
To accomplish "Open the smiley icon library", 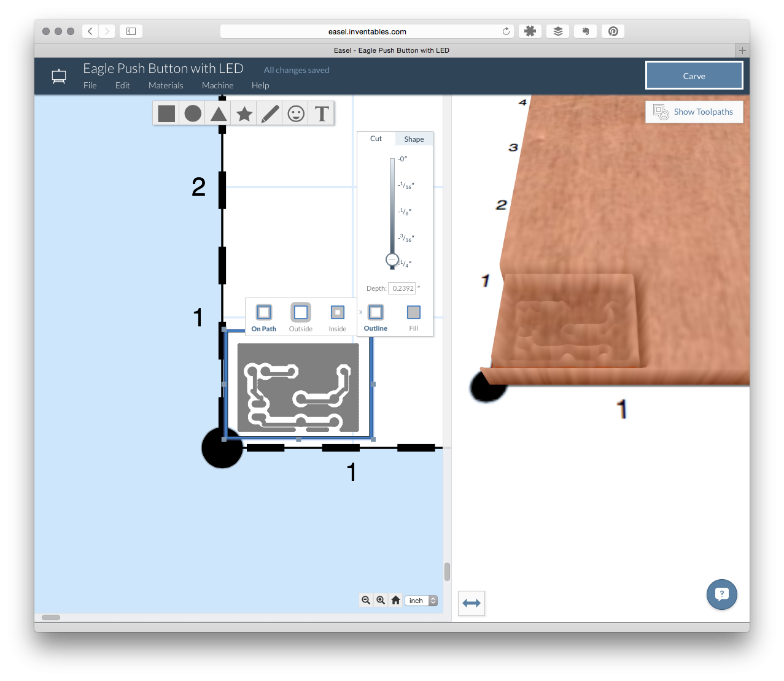I will click(x=296, y=113).
